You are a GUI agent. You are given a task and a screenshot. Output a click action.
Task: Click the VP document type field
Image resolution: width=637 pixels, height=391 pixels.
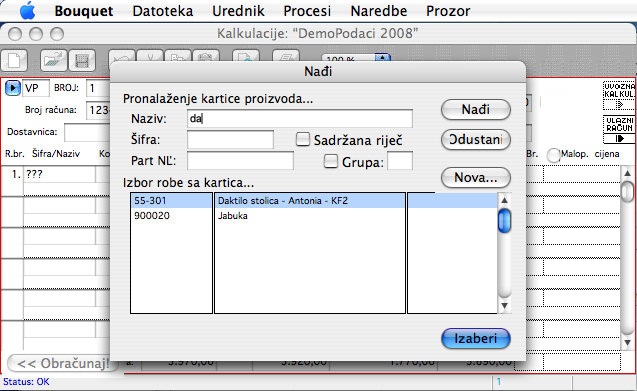pyautogui.click(x=36, y=88)
